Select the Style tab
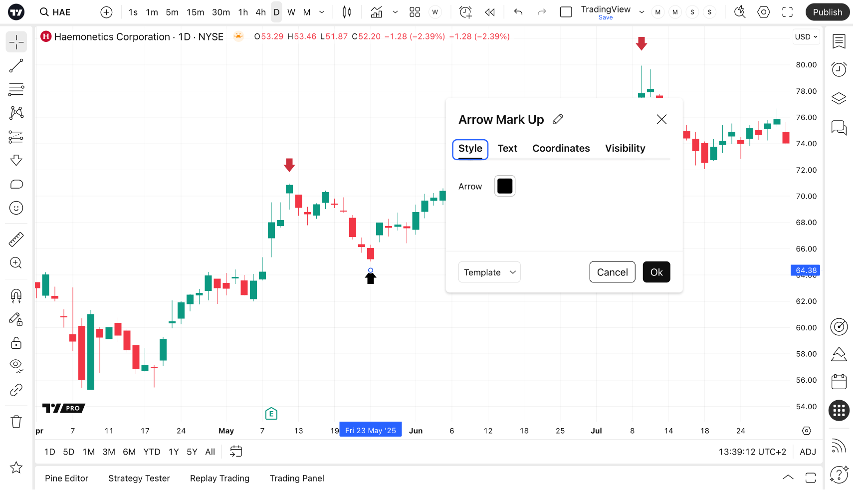868x491 pixels. (470, 149)
